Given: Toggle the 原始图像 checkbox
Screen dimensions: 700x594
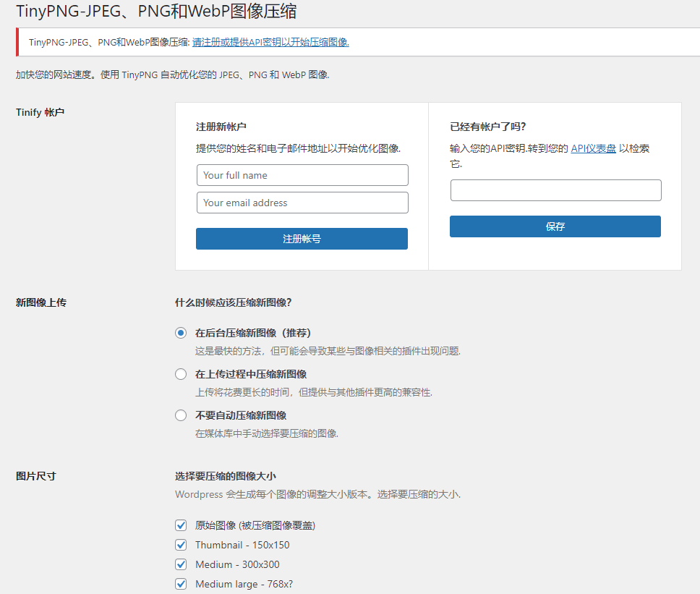Looking at the screenshot, I should click(x=181, y=525).
